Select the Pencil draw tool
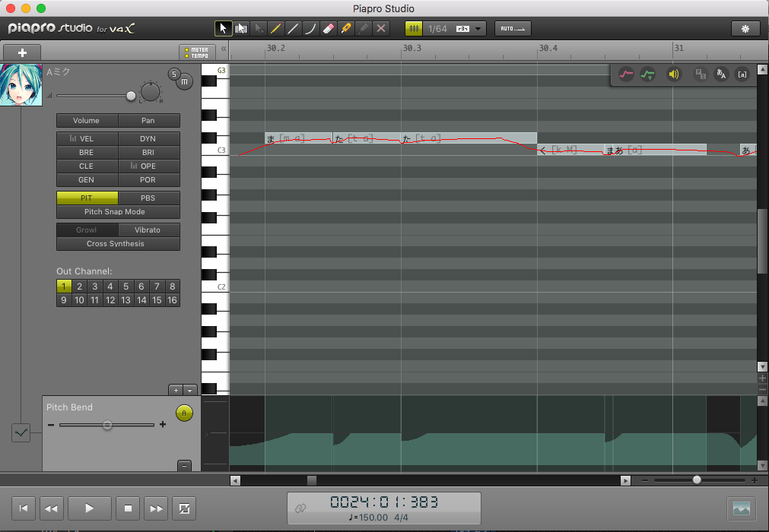Image resolution: width=769 pixels, height=532 pixels. point(275,28)
